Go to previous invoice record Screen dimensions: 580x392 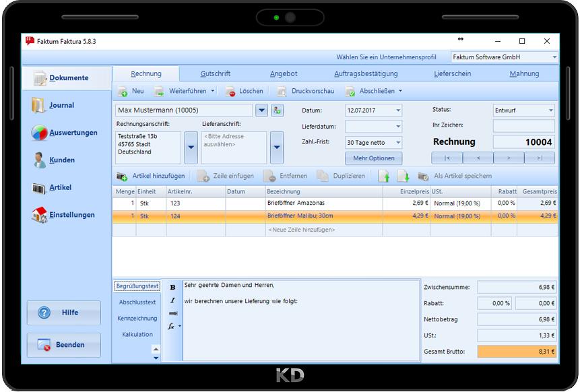[x=478, y=158]
